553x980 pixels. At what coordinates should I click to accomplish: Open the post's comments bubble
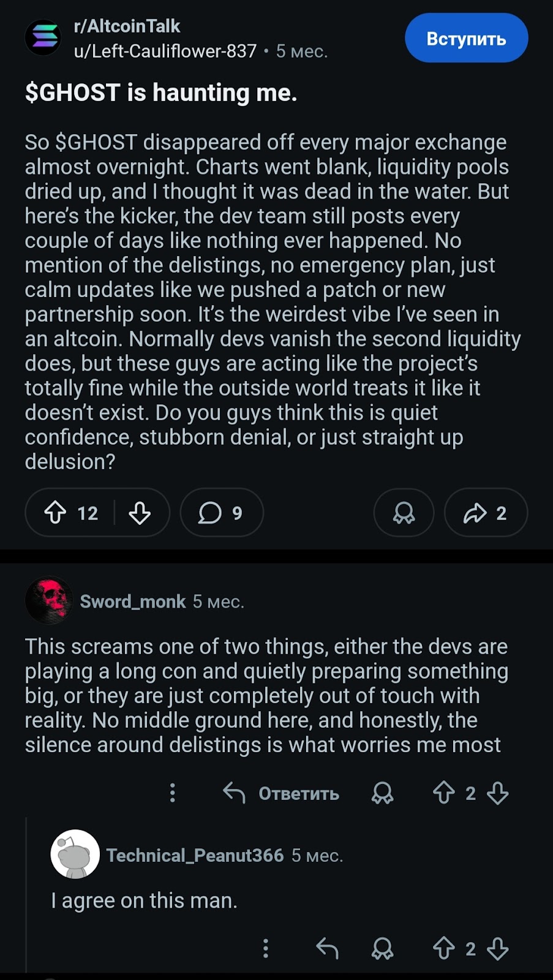click(221, 513)
